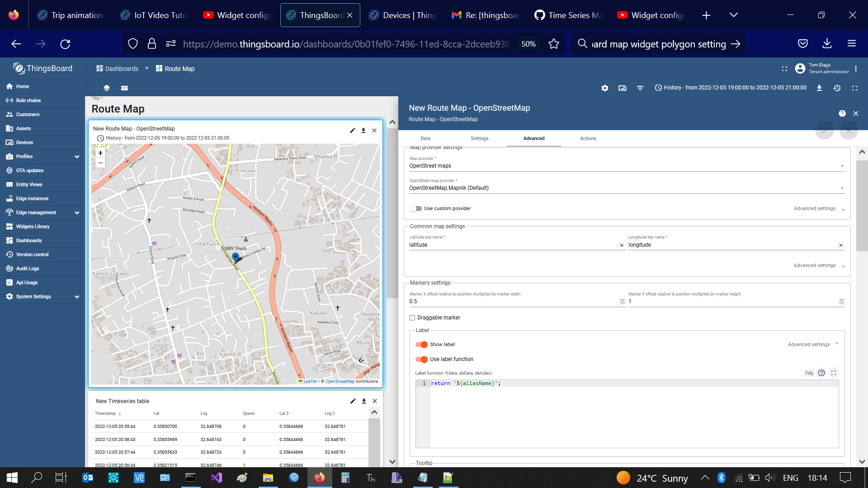868x488 pixels.
Task: Open the Data tab of widget settings
Action: [425, 138]
